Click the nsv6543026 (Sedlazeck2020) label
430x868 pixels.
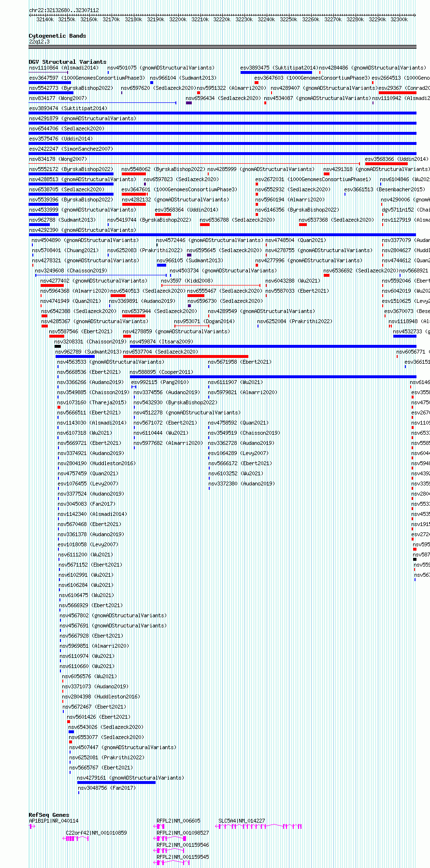point(106,727)
